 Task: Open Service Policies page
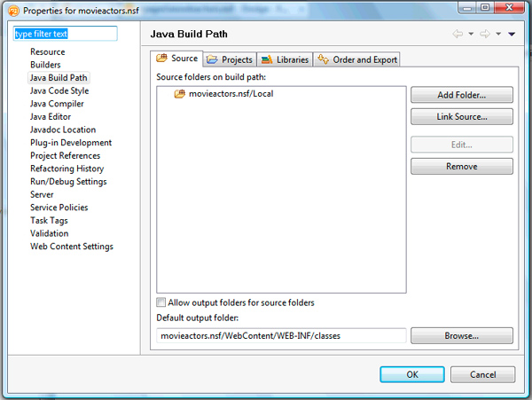(59, 208)
